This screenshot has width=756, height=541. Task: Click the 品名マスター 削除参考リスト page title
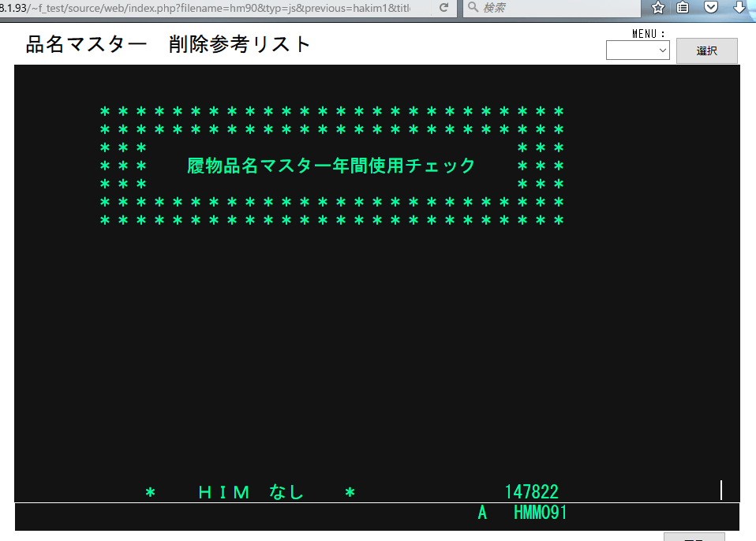tap(169, 44)
